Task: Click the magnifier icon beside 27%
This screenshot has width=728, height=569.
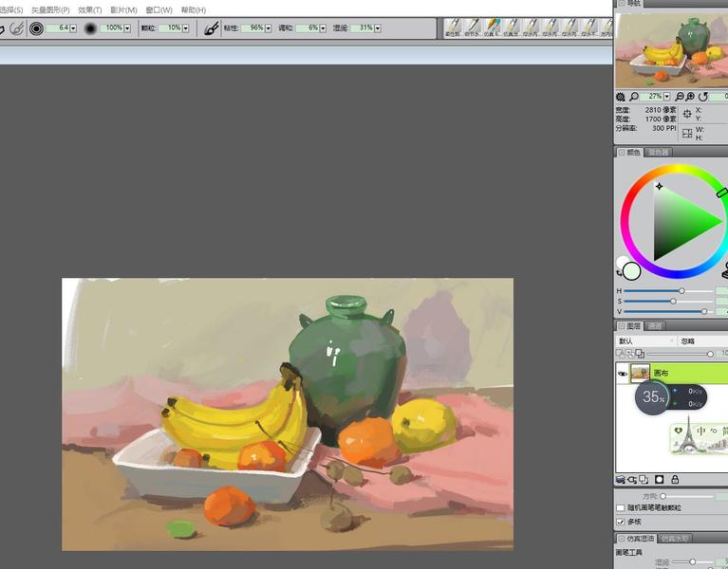Action: pos(634,97)
